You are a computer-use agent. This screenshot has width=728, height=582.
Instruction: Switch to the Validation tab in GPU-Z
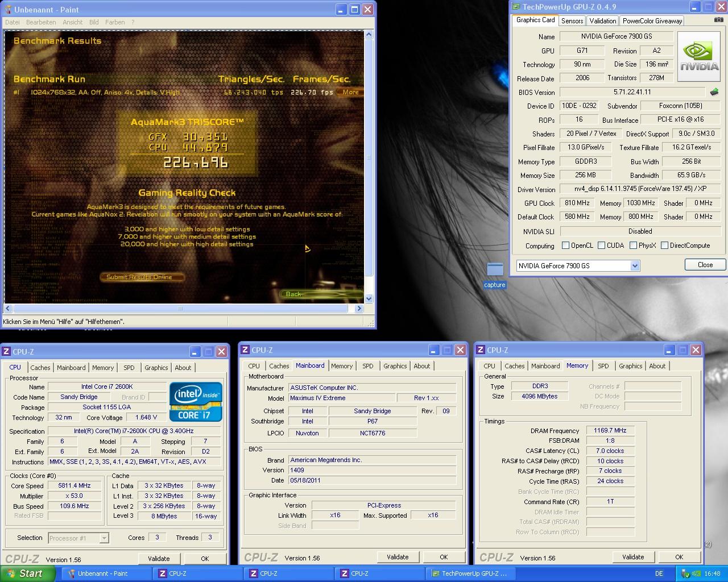603,21
